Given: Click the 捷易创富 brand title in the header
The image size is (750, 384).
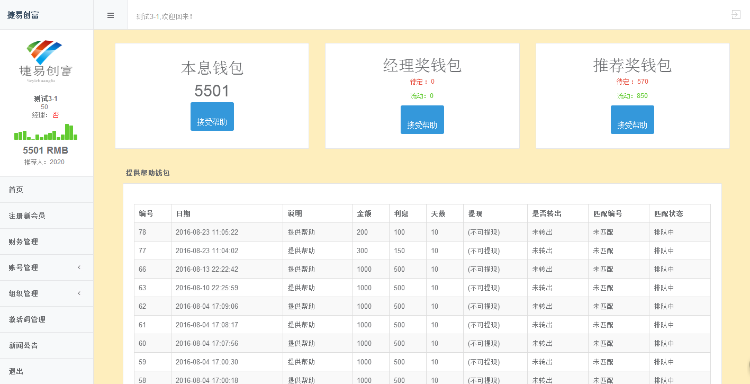Looking at the screenshot, I should coord(23,15).
